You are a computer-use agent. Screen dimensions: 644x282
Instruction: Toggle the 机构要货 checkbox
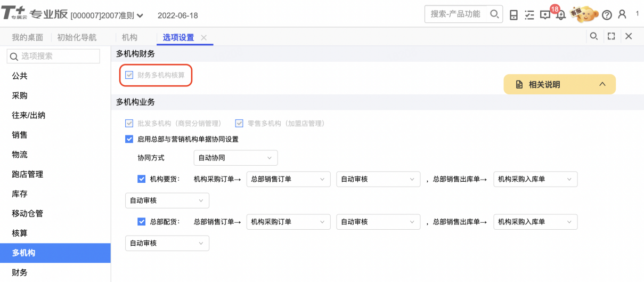141,179
